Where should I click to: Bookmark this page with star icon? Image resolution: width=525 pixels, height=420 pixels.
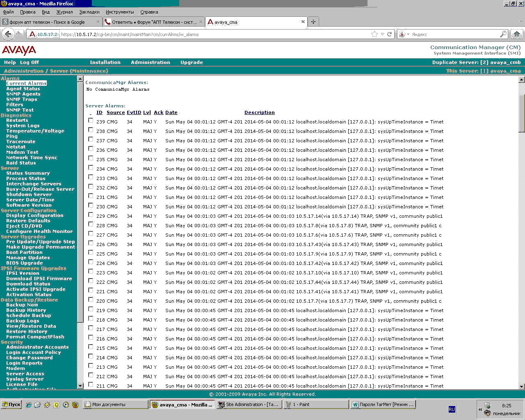point(374,34)
